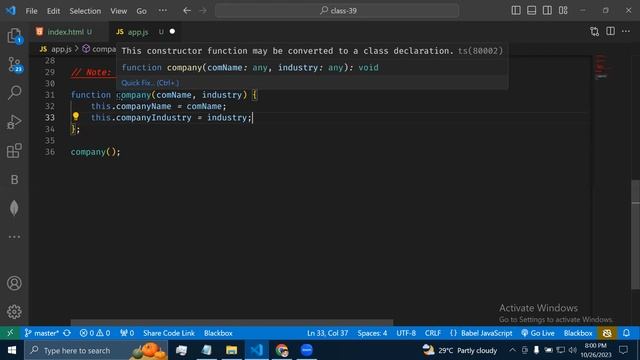Open the Extensions view
Screen dimensions: 640x360
(14, 150)
